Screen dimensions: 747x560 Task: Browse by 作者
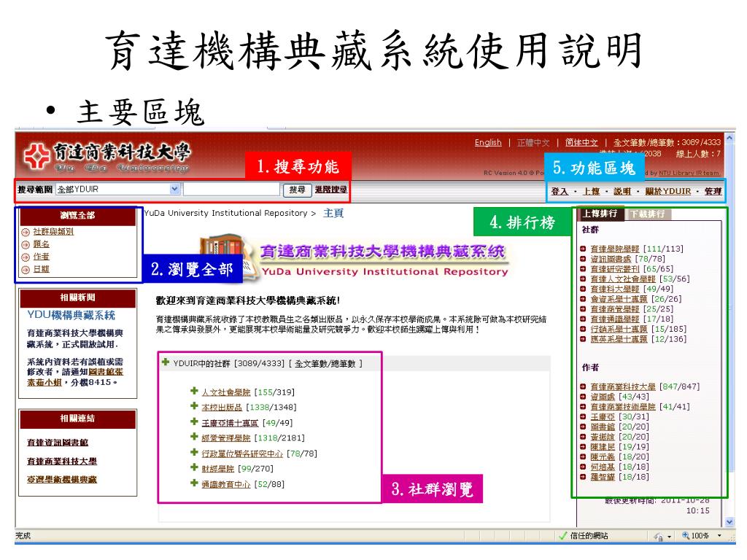41,257
